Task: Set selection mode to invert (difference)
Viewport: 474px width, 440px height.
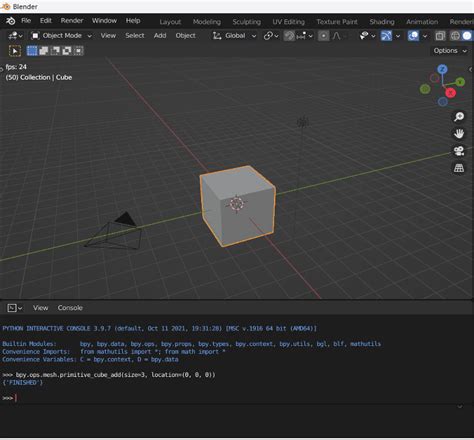Action: pyautogui.click(x=67, y=51)
